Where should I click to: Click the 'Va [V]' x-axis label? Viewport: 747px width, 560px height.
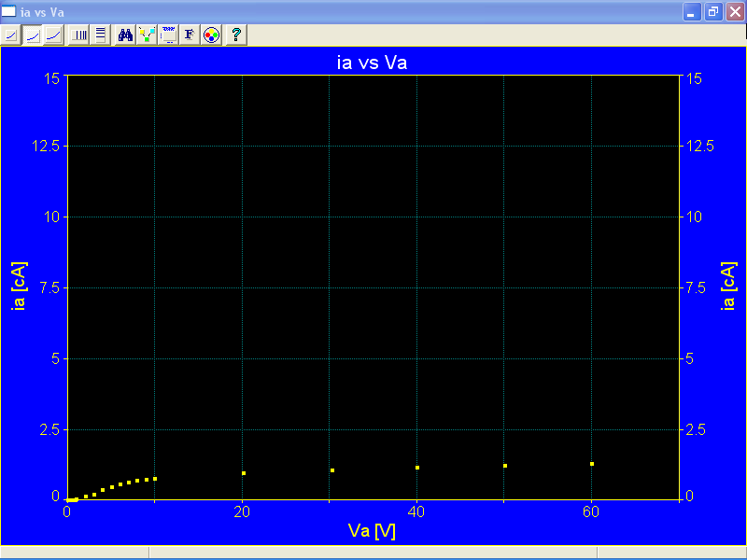[372, 530]
